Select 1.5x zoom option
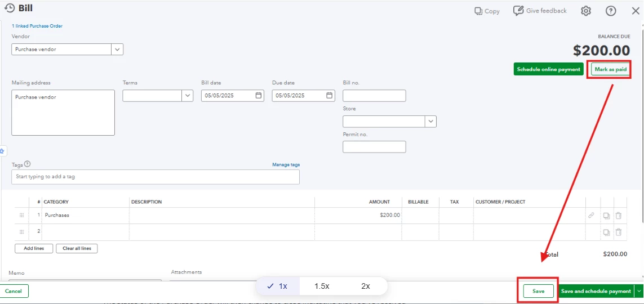The width and height of the screenshot is (644, 304). click(322, 287)
